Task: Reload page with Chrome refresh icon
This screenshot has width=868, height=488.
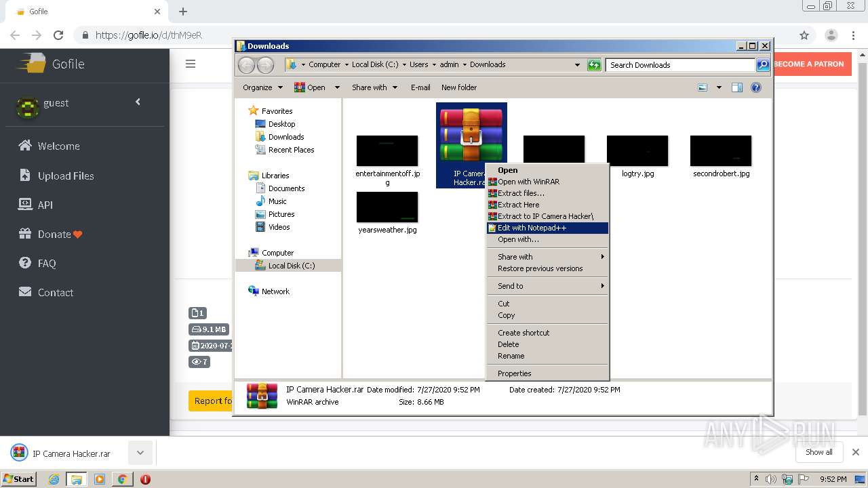Action: (58, 35)
